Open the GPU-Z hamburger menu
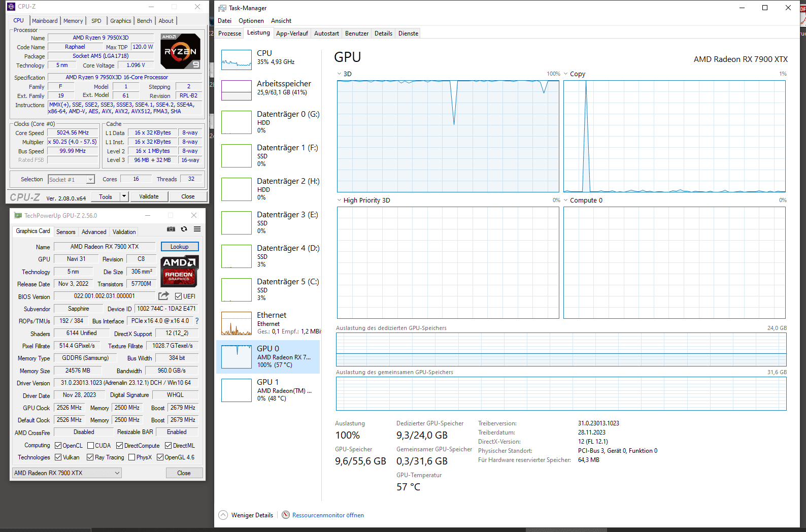The width and height of the screenshot is (806, 532). click(x=197, y=229)
